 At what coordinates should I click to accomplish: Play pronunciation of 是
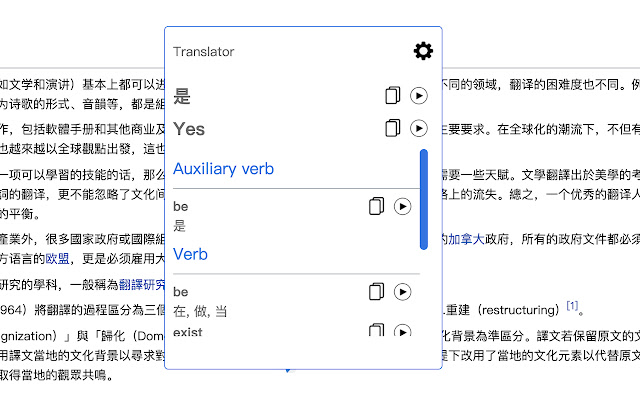419,96
